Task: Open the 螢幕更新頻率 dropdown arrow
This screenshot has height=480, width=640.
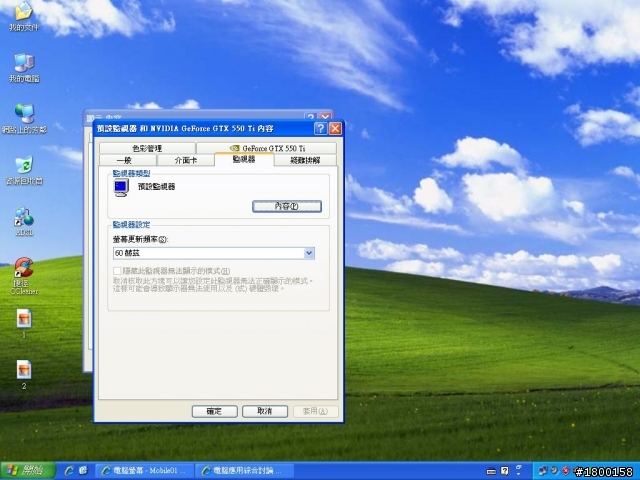Action: [x=309, y=253]
